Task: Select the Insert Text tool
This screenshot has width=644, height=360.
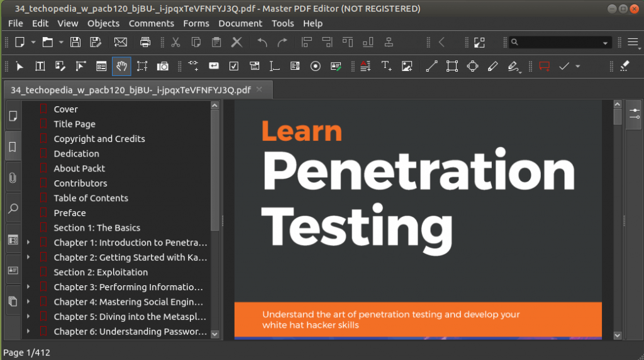Action: click(386, 66)
